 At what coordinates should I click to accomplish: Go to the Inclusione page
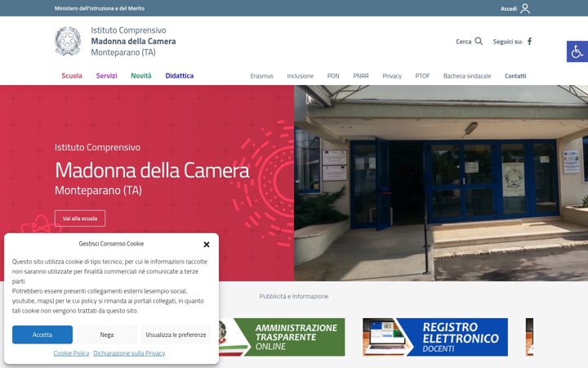pos(300,76)
